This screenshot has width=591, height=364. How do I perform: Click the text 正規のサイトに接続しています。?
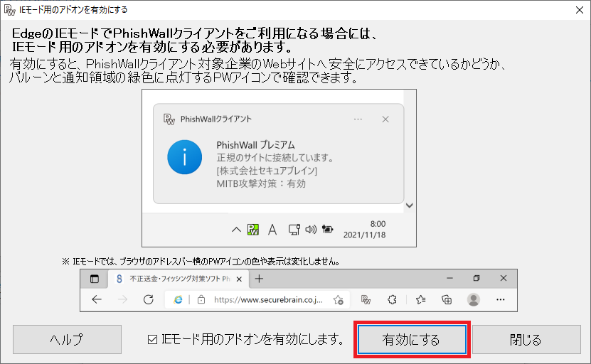click(275, 158)
